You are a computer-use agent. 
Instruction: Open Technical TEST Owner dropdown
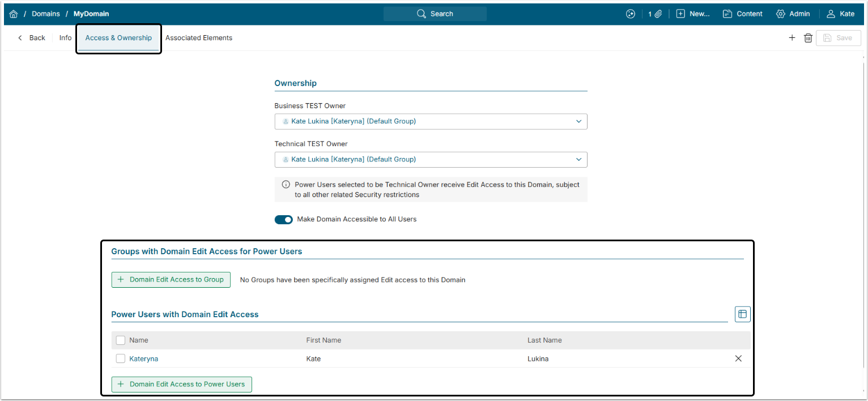pyautogui.click(x=431, y=160)
